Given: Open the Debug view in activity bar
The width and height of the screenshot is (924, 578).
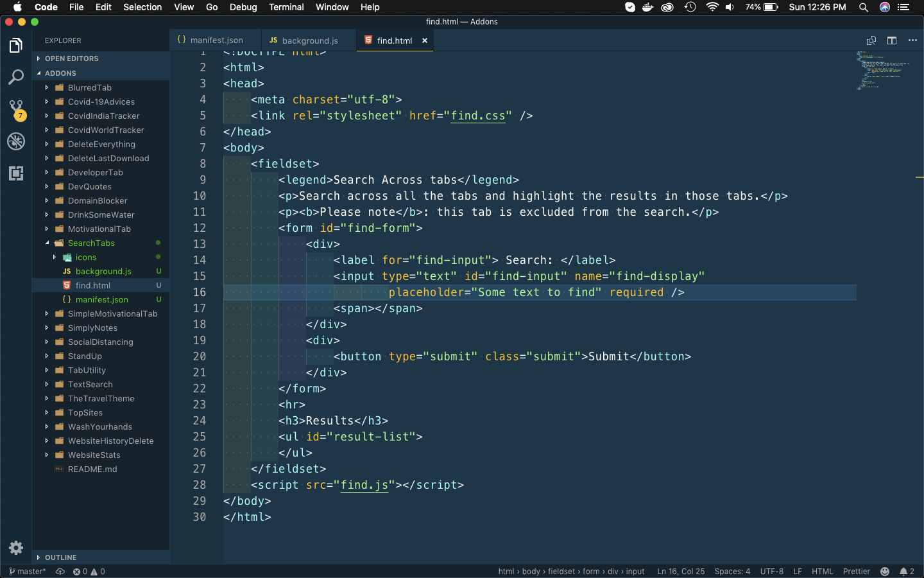Looking at the screenshot, I should (16, 141).
